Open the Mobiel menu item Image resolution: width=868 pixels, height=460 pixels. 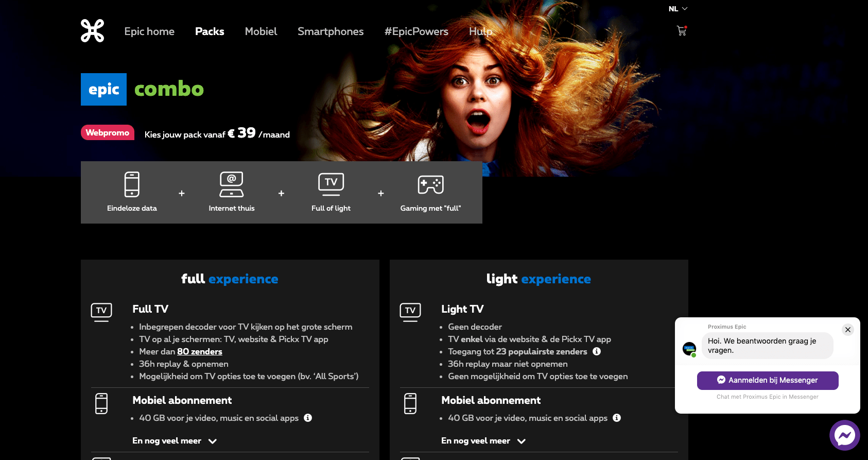coord(261,31)
